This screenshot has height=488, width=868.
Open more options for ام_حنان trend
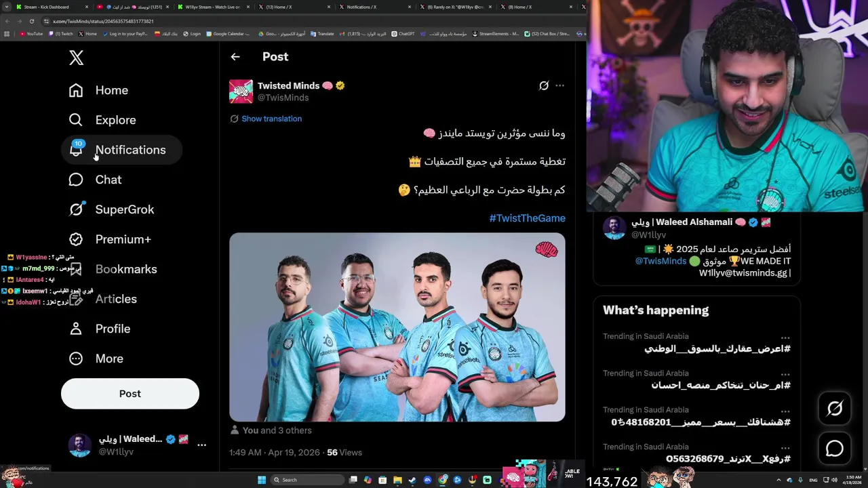tap(785, 373)
